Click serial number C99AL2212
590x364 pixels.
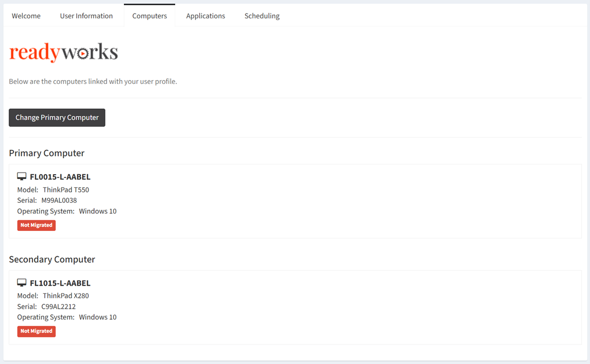tap(58, 307)
